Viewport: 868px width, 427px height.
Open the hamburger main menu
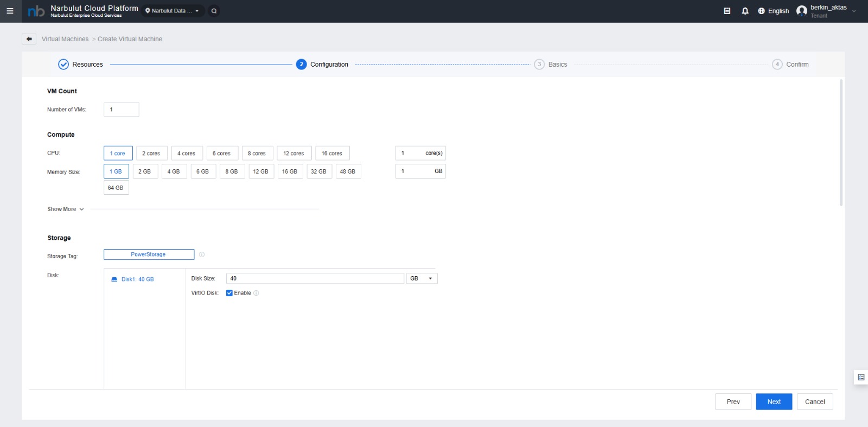(x=10, y=11)
